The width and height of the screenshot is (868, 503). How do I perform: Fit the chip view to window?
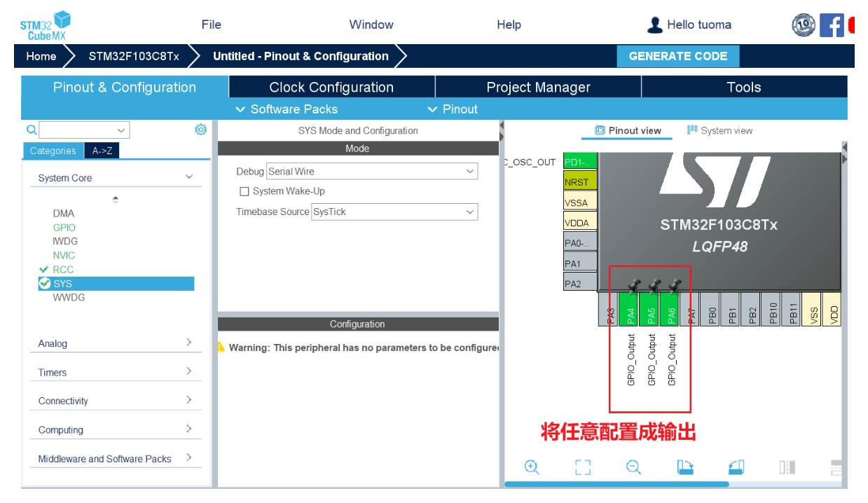583,467
